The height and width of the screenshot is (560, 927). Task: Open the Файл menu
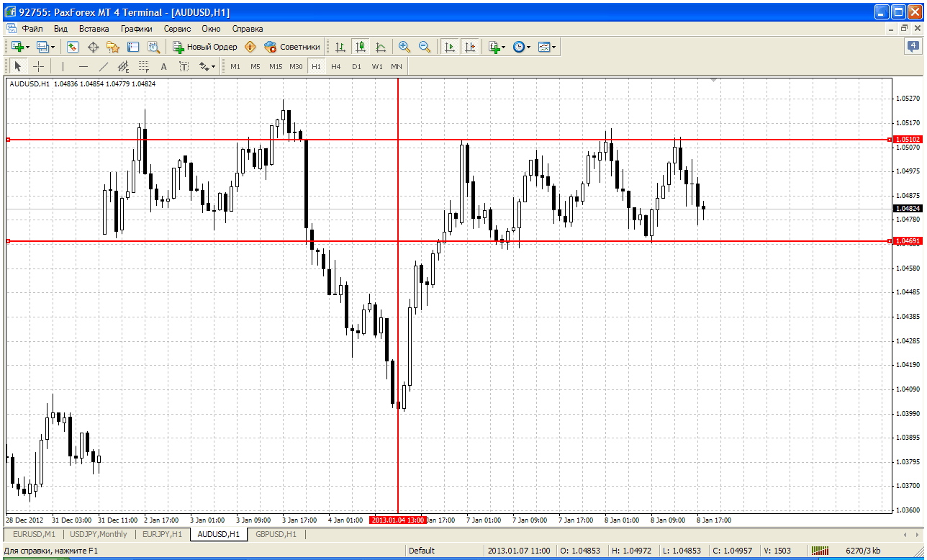[32, 29]
